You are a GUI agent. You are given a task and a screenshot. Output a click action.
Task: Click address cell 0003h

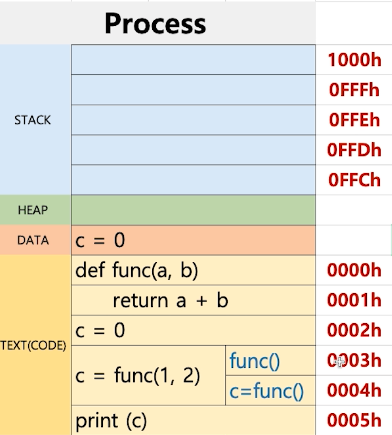[354, 361]
